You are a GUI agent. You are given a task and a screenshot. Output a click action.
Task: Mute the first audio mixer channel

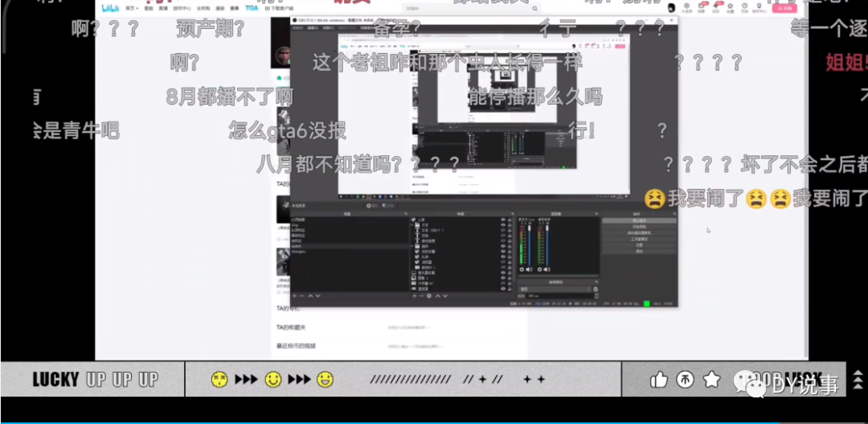(529, 270)
